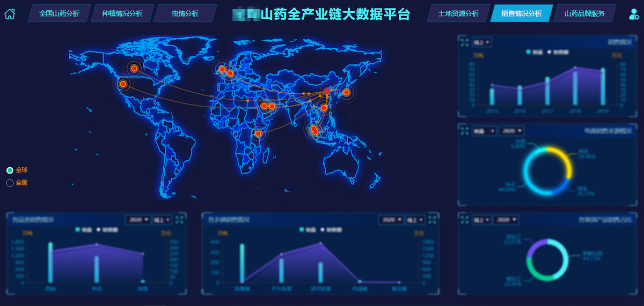Open the user settings icon in header

(633, 14)
